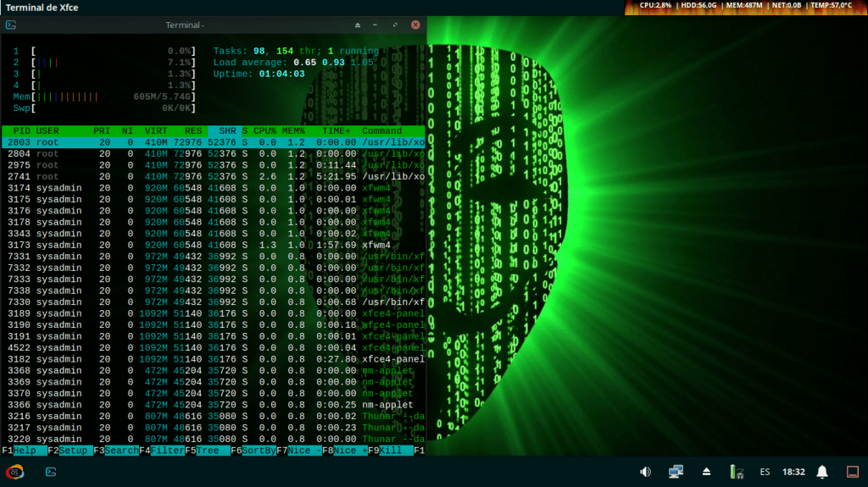Click the show desktop icon in the panel
The height and width of the screenshot is (487, 868).
tap(853, 472)
